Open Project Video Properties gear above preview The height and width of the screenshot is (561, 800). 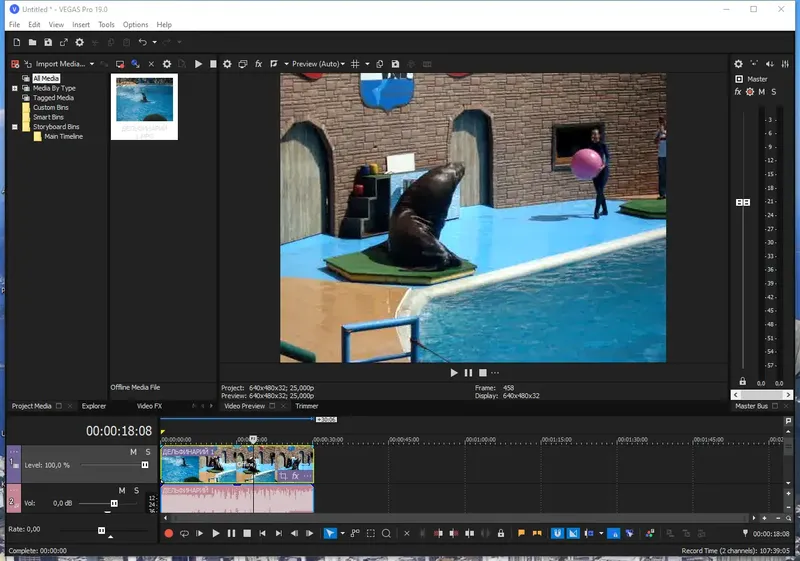click(227, 64)
